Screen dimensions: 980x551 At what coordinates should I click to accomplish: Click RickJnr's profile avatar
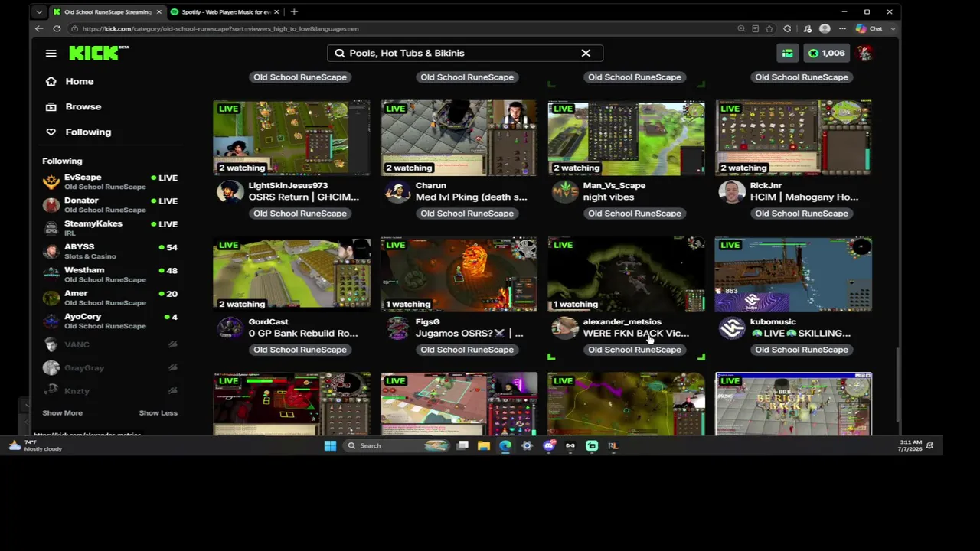[x=731, y=191]
